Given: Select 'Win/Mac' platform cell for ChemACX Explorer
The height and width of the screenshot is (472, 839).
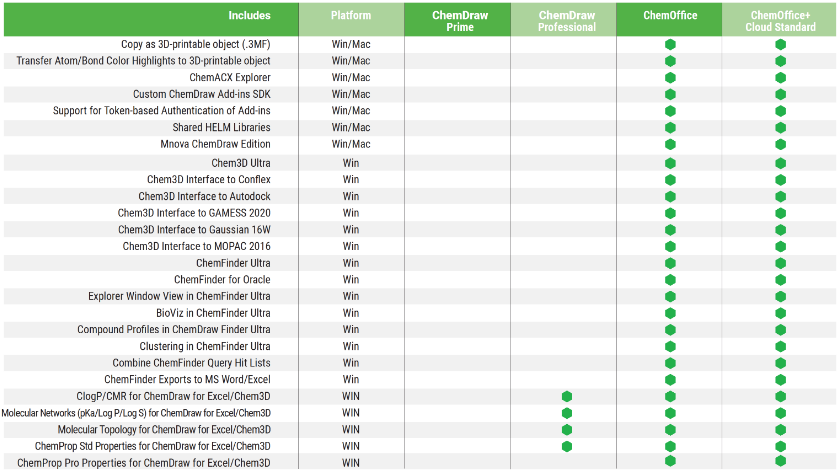Looking at the screenshot, I should [350, 78].
